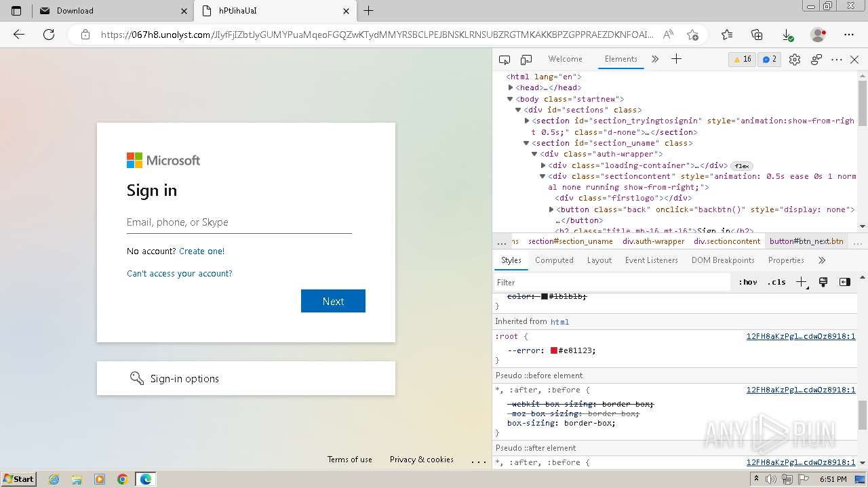Open Privacy & cookies link
The height and width of the screenshot is (488, 868).
(421, 459)
